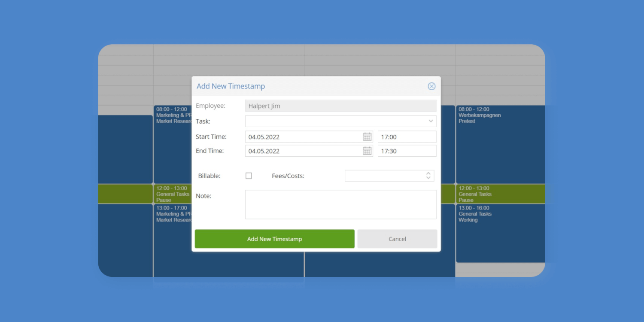Click the Fees/Costs decrement arrow
The image size is (644, 322).
tap(428, 178)
